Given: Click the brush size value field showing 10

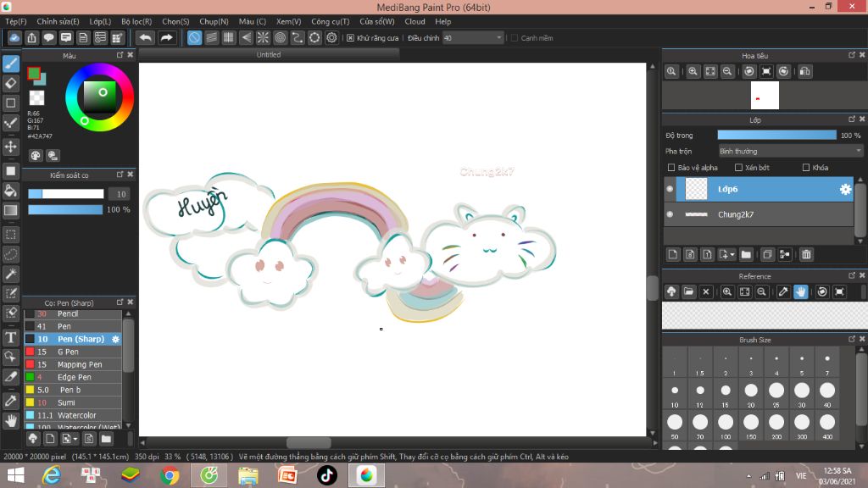Looking at the screenshot, I should tap(119, 194).
